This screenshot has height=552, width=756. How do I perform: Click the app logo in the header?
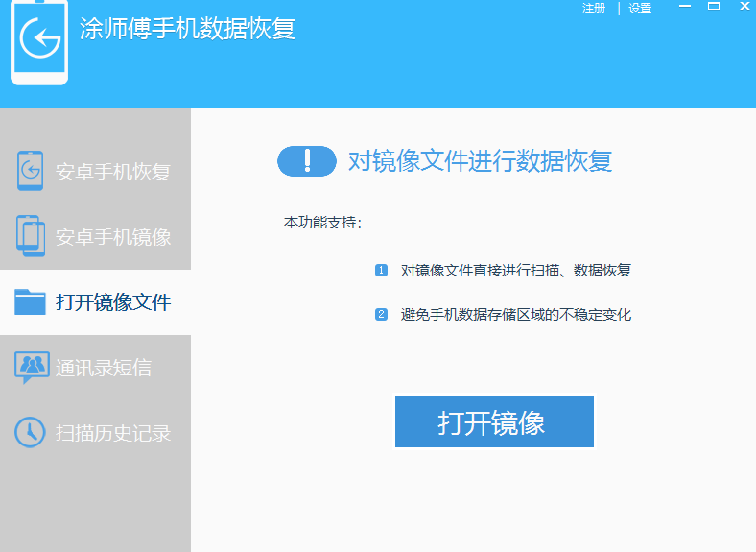39,43
